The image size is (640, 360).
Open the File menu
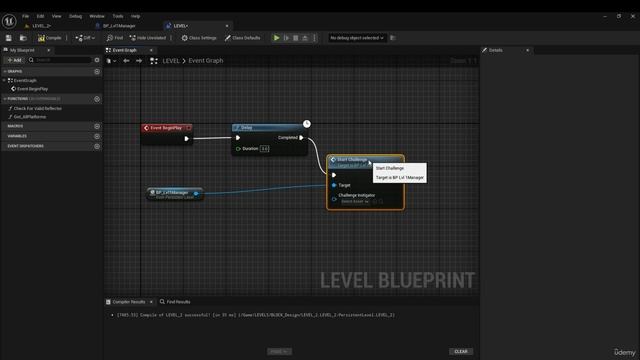tap(26, 16)
